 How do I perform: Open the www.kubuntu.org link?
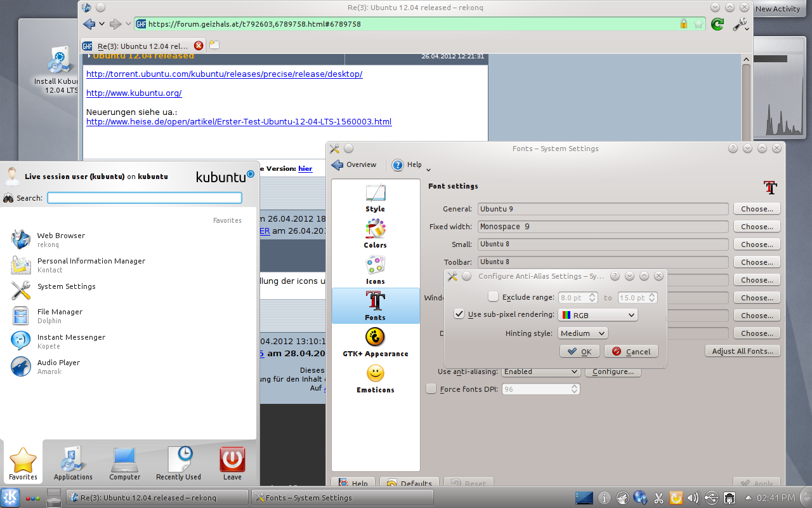(x=134, y=93)
